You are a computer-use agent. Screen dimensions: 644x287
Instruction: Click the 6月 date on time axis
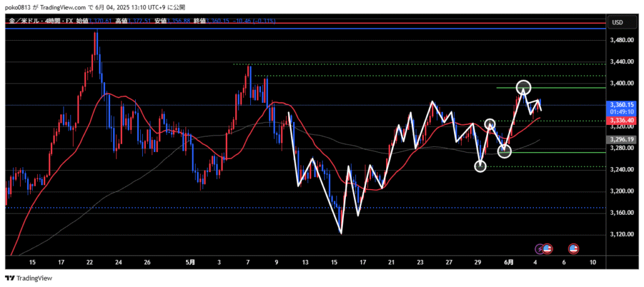511,263
